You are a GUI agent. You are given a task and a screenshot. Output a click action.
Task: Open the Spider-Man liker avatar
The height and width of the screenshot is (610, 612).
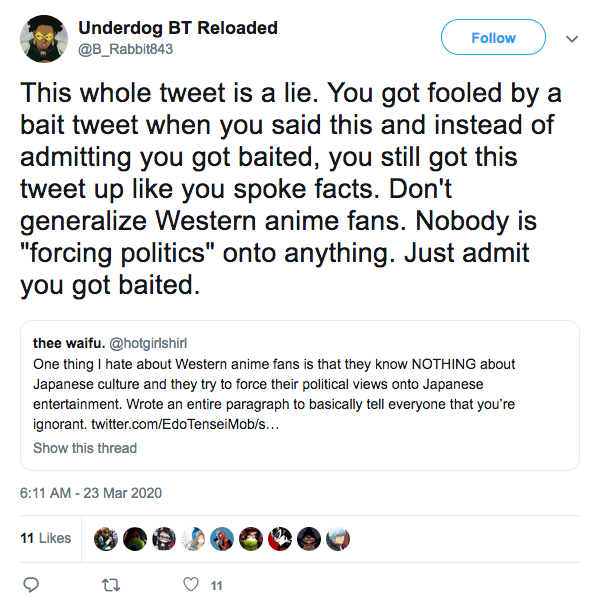click(x=222, y=539)
